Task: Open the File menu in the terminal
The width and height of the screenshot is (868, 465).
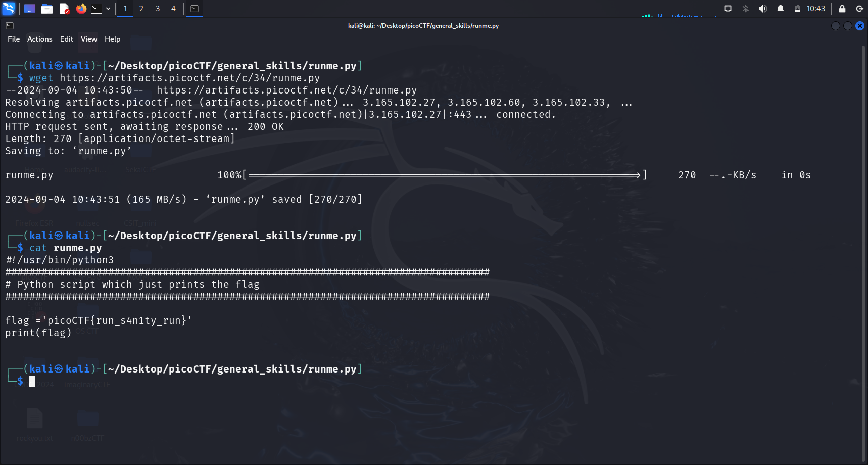Action: [x=14, y=39]
